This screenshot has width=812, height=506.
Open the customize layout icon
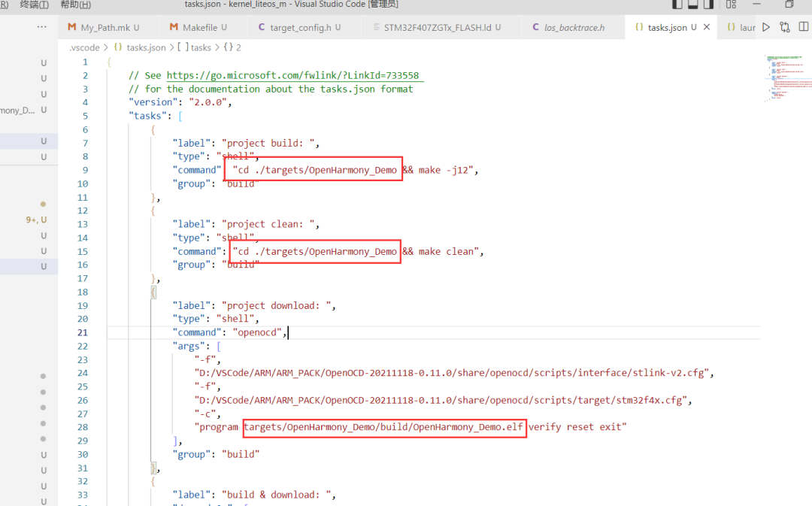732,5
